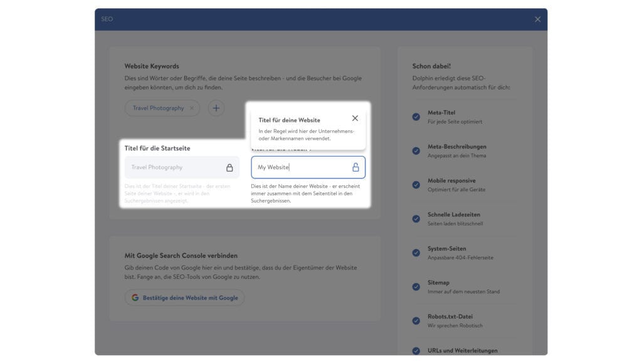This screenshot has height=364, width=642.
Task: Click 'Bestätige deine Website mit Google' button
Action: point(184,298)
